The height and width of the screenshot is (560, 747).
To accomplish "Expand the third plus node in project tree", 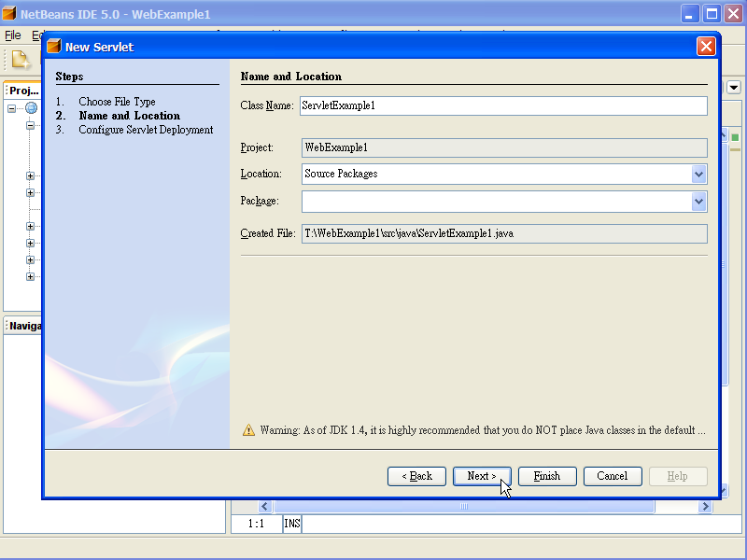I will [30, 226].
